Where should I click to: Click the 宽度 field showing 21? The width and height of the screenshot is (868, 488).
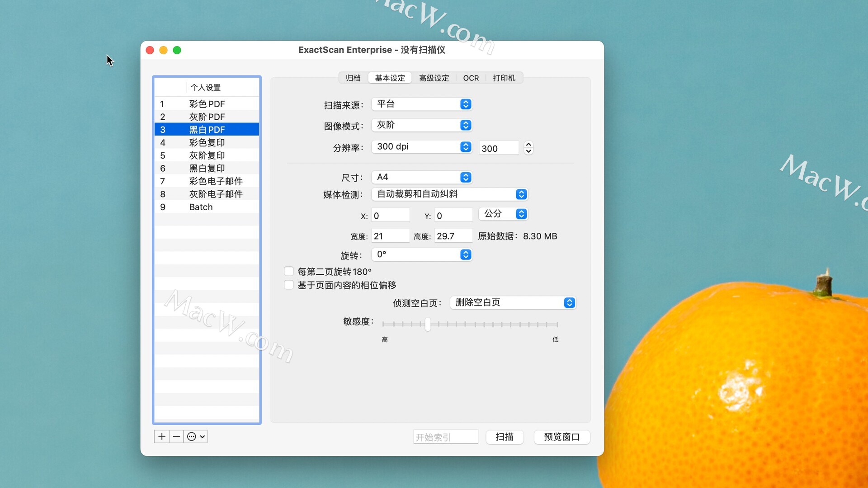click(391, 236)
